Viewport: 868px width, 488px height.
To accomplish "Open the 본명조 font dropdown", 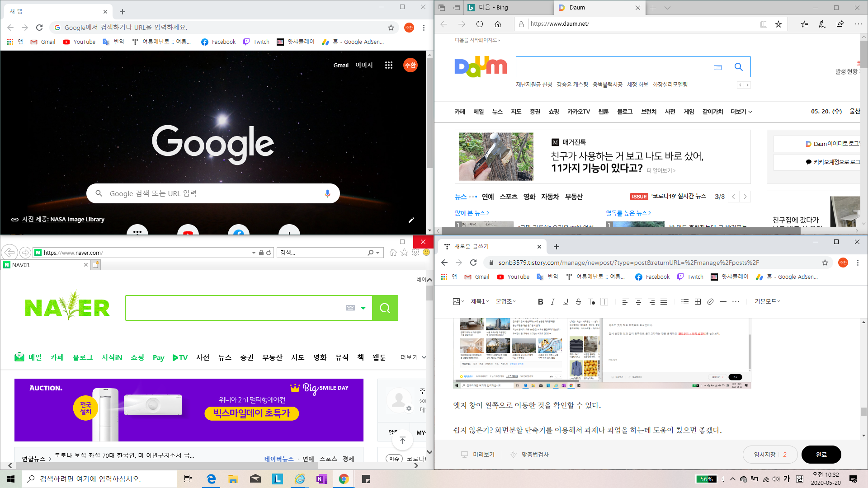I will coord(505,301).
